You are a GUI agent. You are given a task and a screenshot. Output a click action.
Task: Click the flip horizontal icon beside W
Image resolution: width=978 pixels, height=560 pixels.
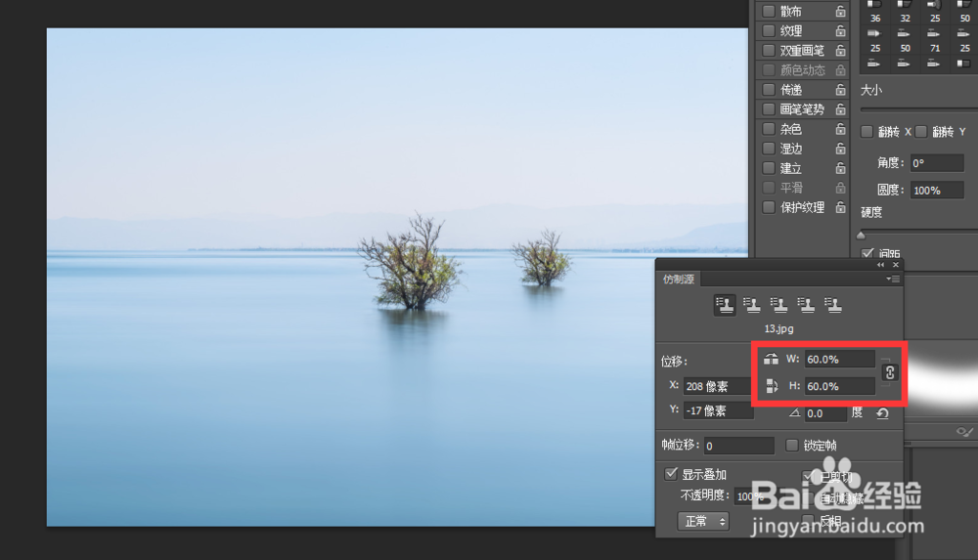click(771, 360)
